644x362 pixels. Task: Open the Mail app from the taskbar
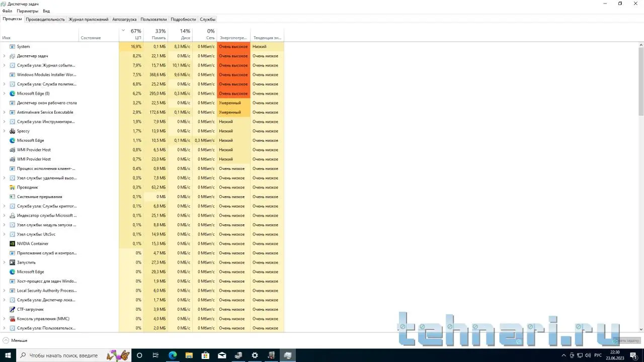tap(222, 355)
